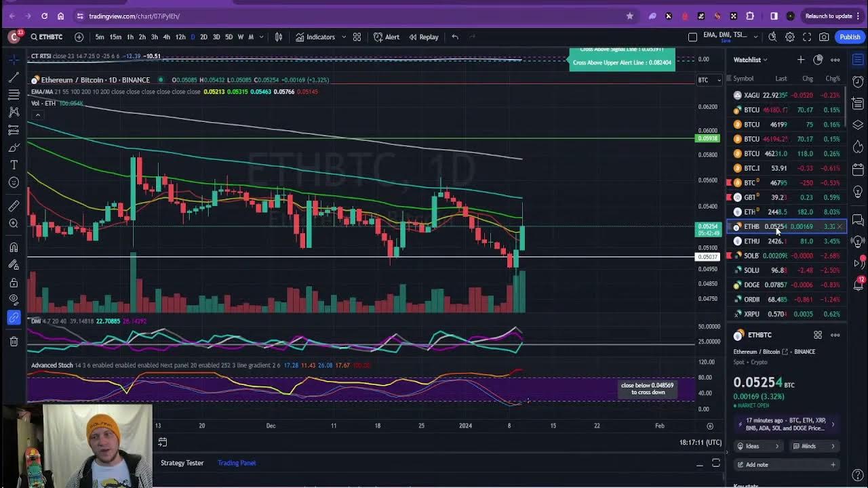Enter fullscreen chart mode
Viewport: 868px width, 488px height.
tap(807, 37)
